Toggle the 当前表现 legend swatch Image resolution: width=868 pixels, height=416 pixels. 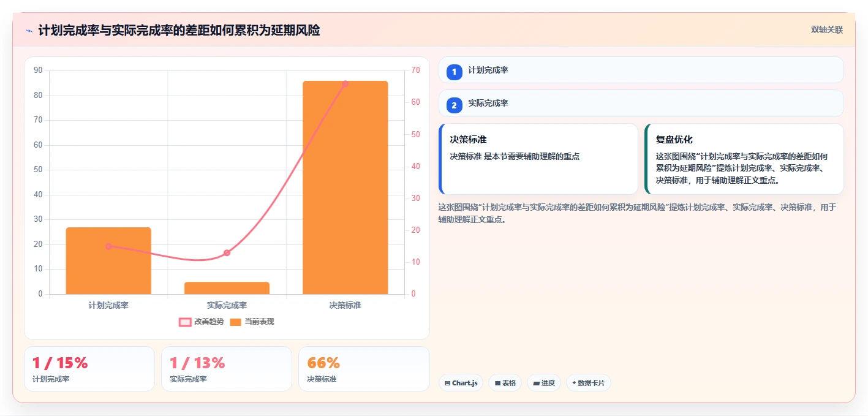click(235, 322)
